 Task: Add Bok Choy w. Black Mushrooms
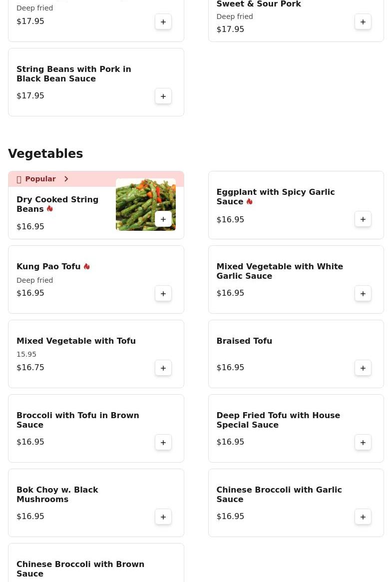(163, 517)
